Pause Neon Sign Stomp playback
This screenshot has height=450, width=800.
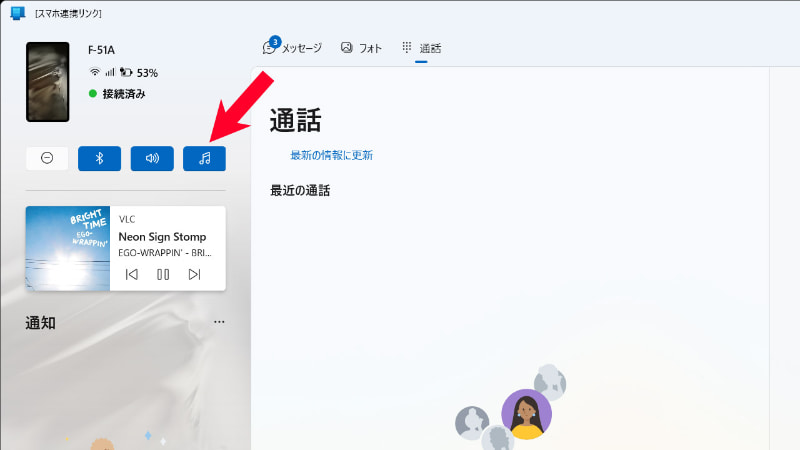163,274
